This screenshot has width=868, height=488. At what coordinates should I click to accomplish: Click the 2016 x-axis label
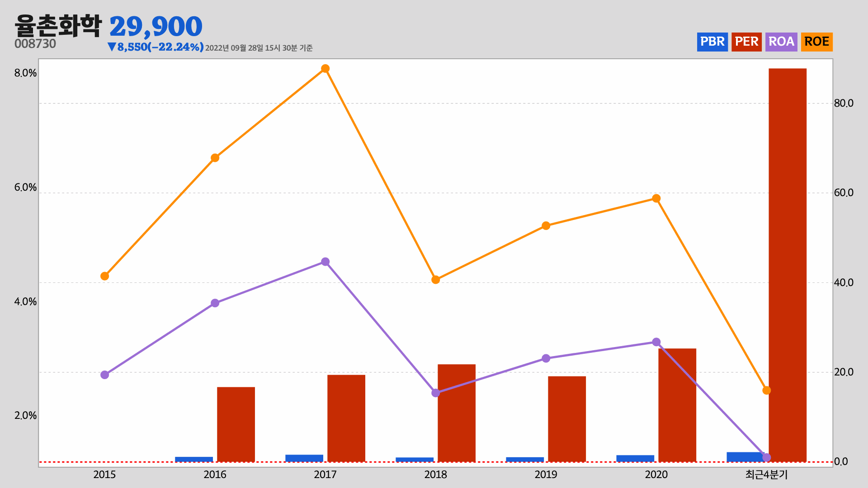(215, 474)
